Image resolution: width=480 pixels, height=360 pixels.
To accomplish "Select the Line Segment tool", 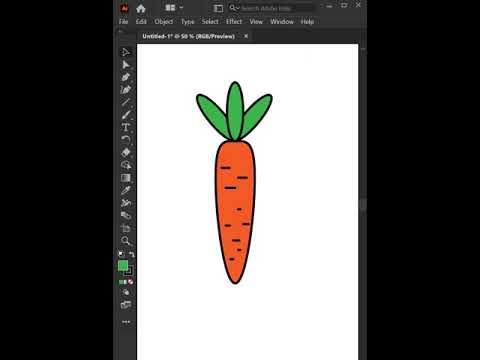I will [126, 102].
